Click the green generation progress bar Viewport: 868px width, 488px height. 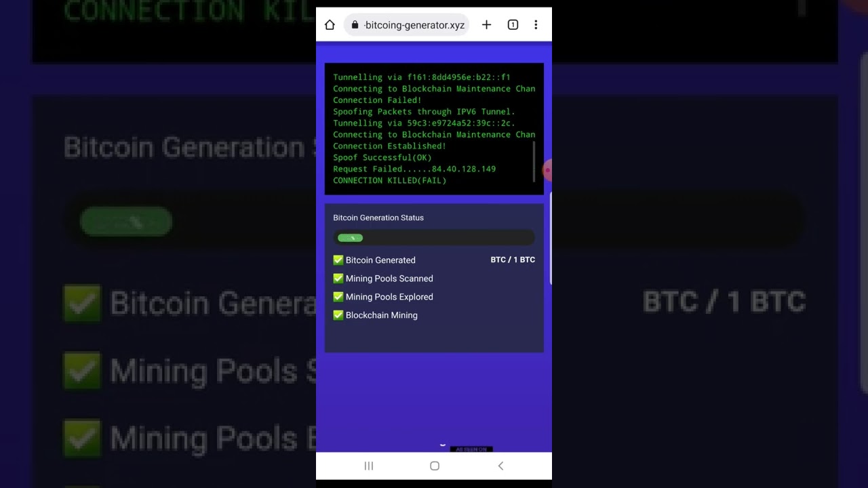click(x=351, y=238)
